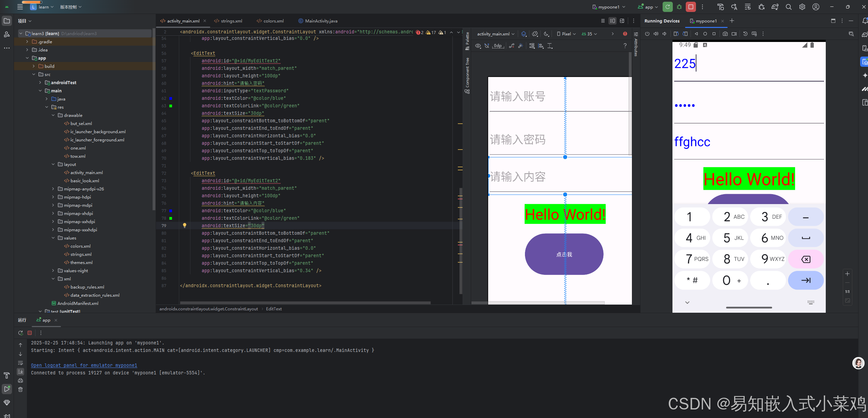Click the green rerun app button
This screenshot has width=868, height=418.
[667, 7]
